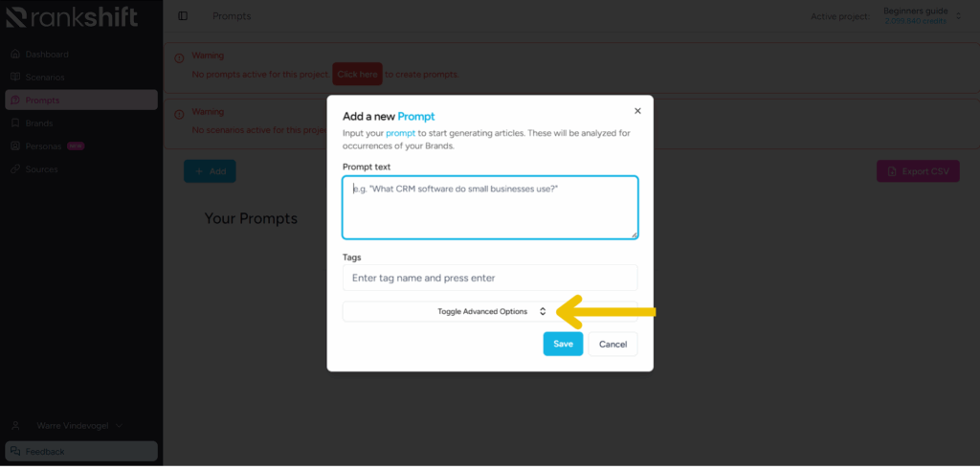Close the Add a new Prompt dialog
Viewport: 980px width, 470px height.
click(637, 111)
